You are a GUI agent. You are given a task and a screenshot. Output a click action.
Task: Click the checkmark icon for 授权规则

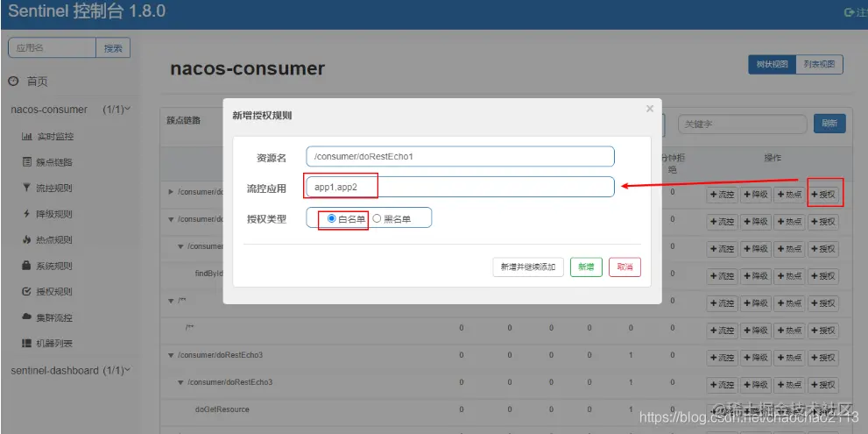pos(26,292)
